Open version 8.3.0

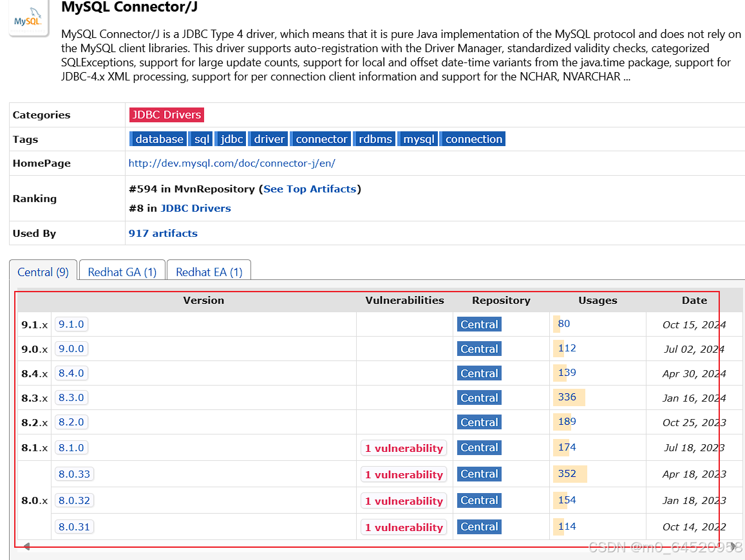71,398
